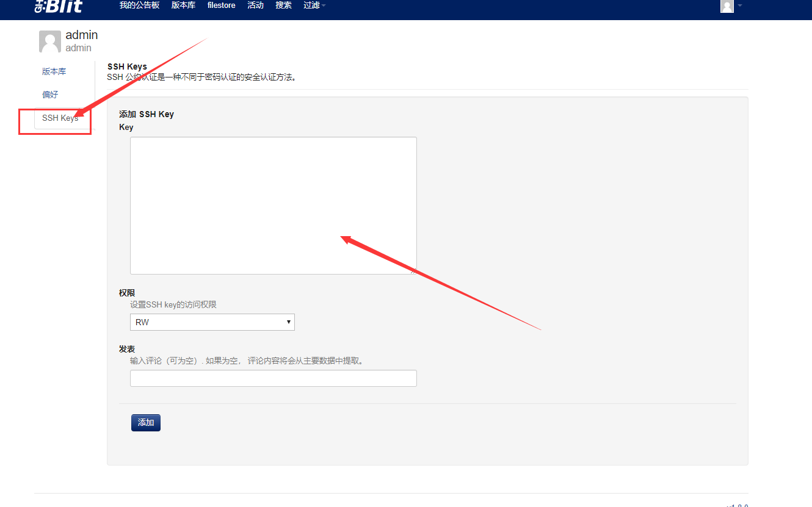This screenshot has height=507, width=812.
Task: Expand the 过滤 dropdown menu
Action: pyautogui.click(x=314, y=5)
